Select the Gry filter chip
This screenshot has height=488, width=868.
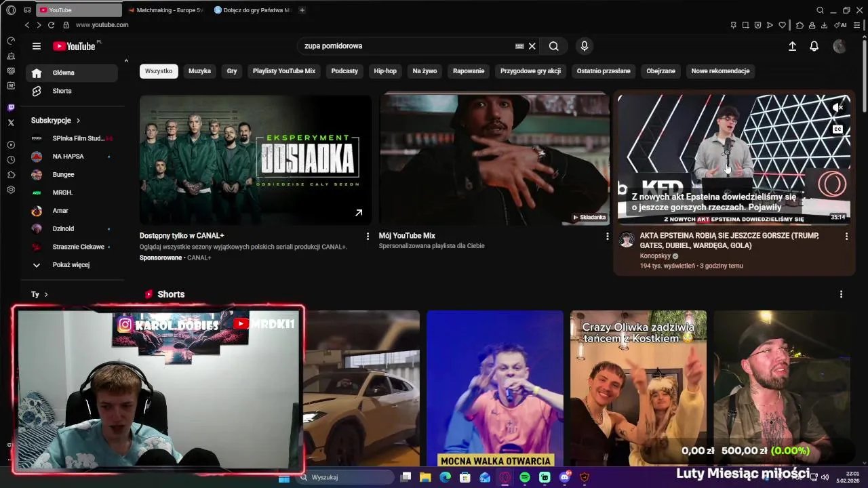232,71
